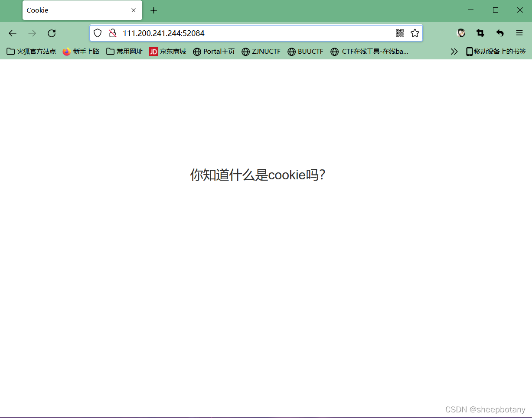The width and height of the screenshot is (532, 418).
Task: Open a new tab
Action: tap(153, 10)
